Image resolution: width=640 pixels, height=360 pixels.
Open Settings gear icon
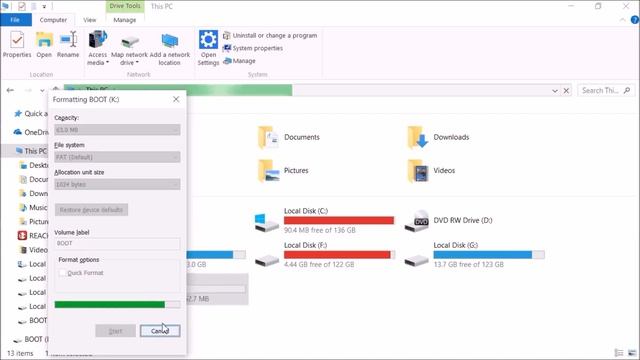tap(208, 48)
